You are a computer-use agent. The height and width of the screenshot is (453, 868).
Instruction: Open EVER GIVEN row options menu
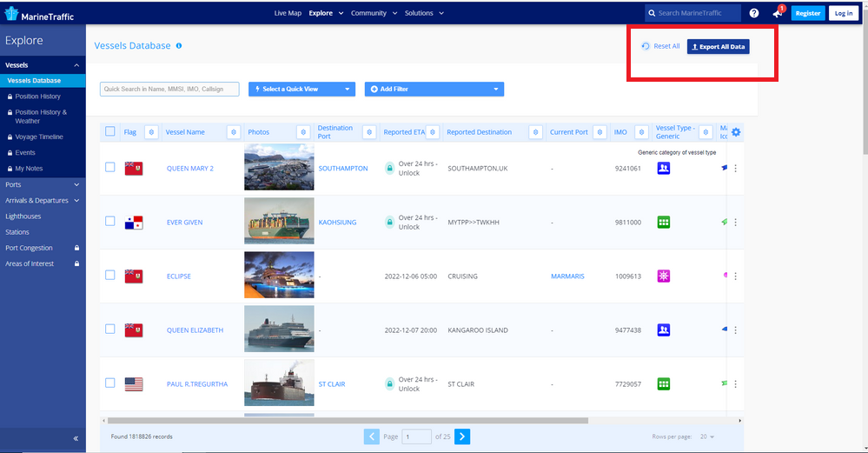[735, 222]
